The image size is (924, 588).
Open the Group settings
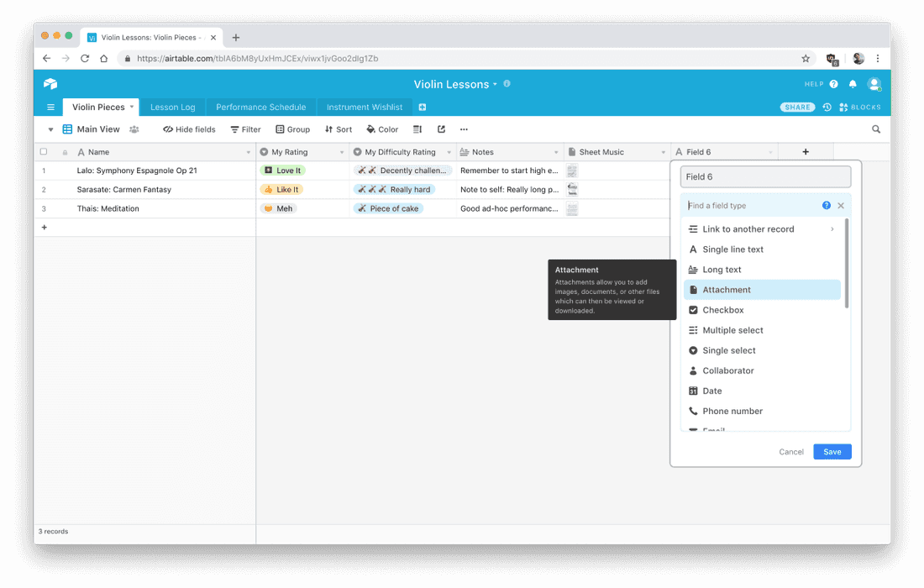point(292,129)
